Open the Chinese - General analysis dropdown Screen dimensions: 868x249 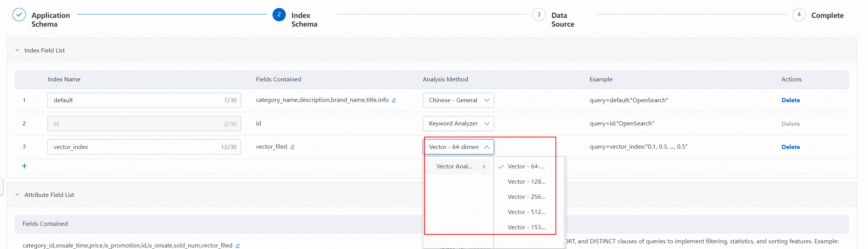point(458,100)
